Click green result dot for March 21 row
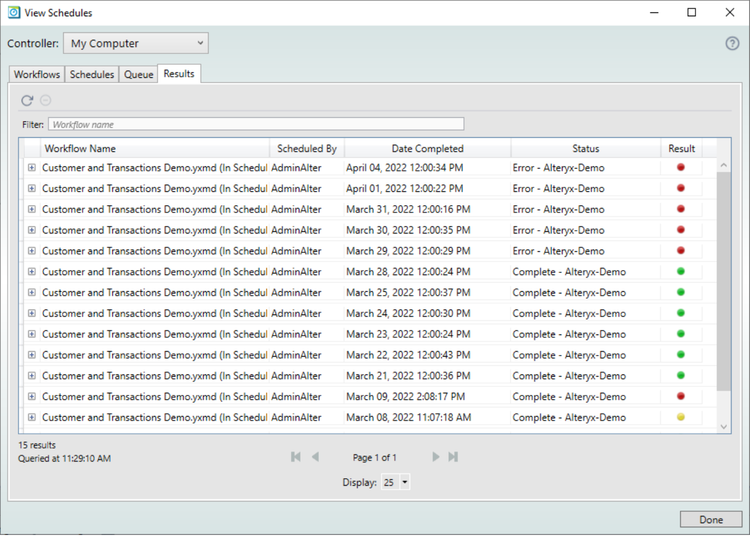Screen dimensions: 750x536 (681, 375)
